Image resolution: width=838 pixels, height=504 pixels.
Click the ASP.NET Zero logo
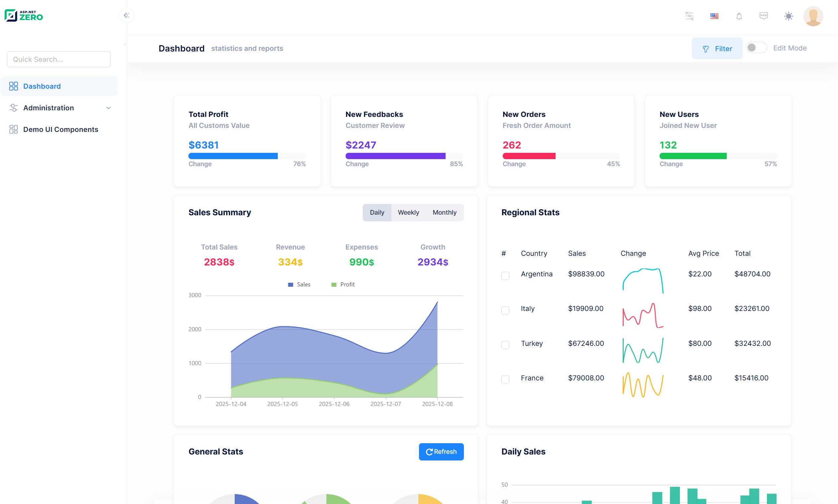click(x=24, y=15)
